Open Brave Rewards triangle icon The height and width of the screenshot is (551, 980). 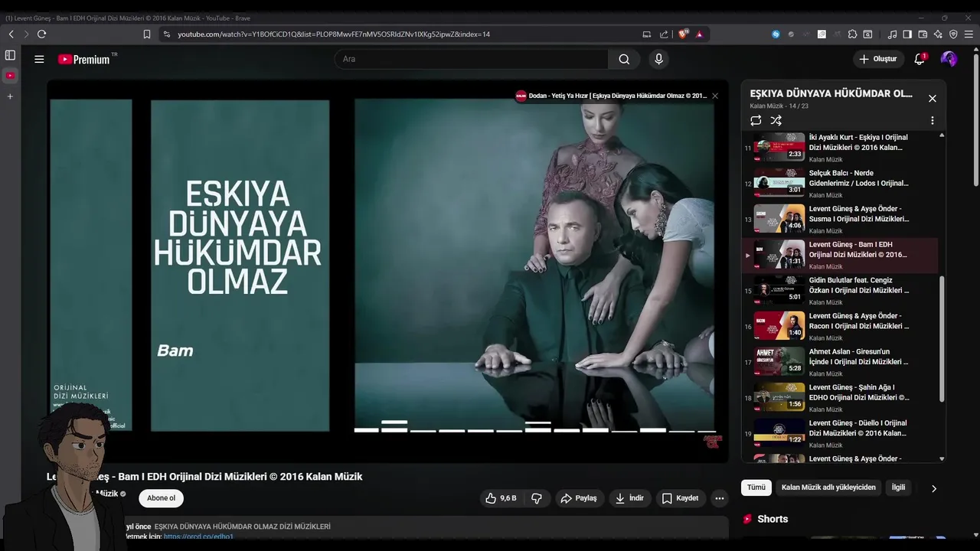pyautogui.click(x=699, y=34)
